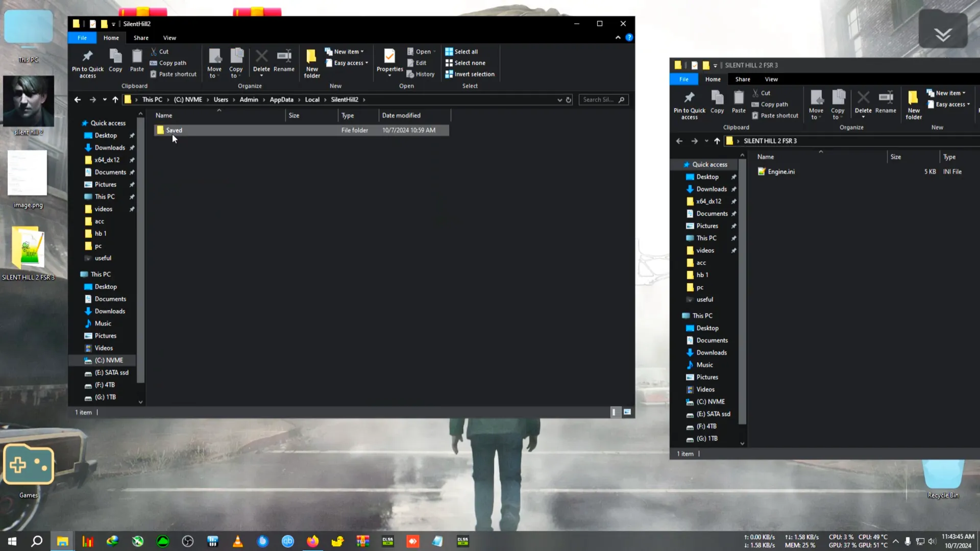Click Local in SilentHill2 address breadcrumb
The height and width of the screenshot is (551, 980).
[312, 99]
